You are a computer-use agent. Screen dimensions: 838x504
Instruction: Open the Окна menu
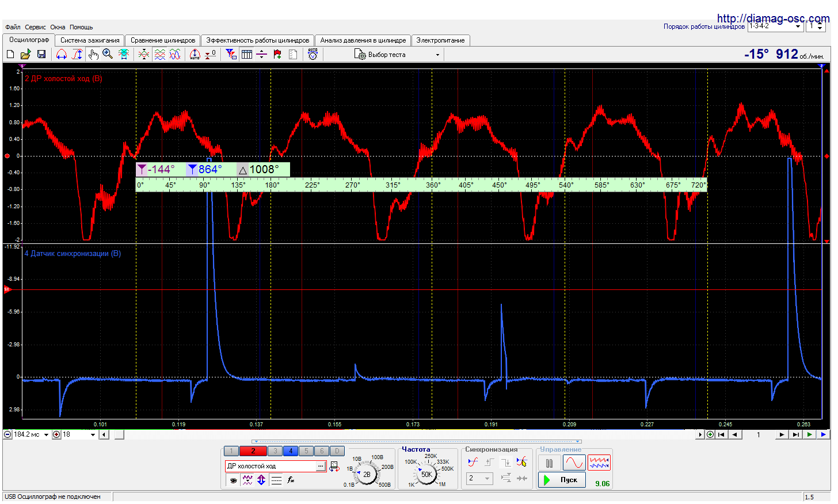58,27
